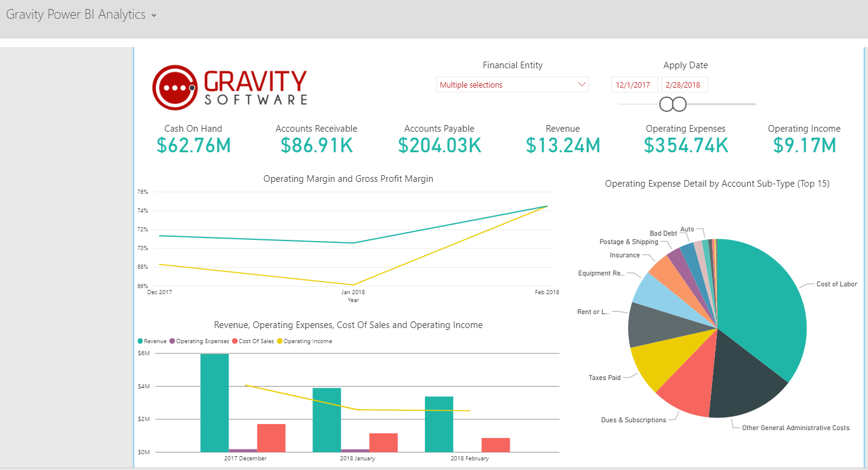868x470 pixels.
Task: Click the Accounts Payable KPI card
Action: (439, 139)
